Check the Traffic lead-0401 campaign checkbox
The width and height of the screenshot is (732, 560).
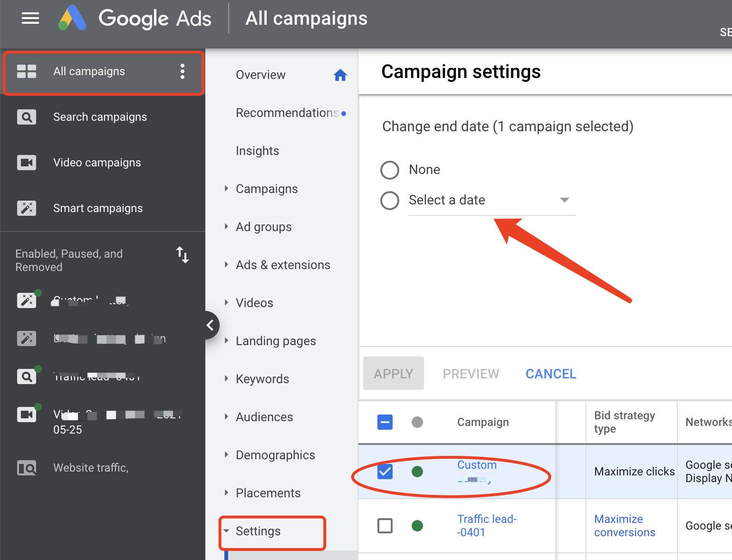pos(385,526)
